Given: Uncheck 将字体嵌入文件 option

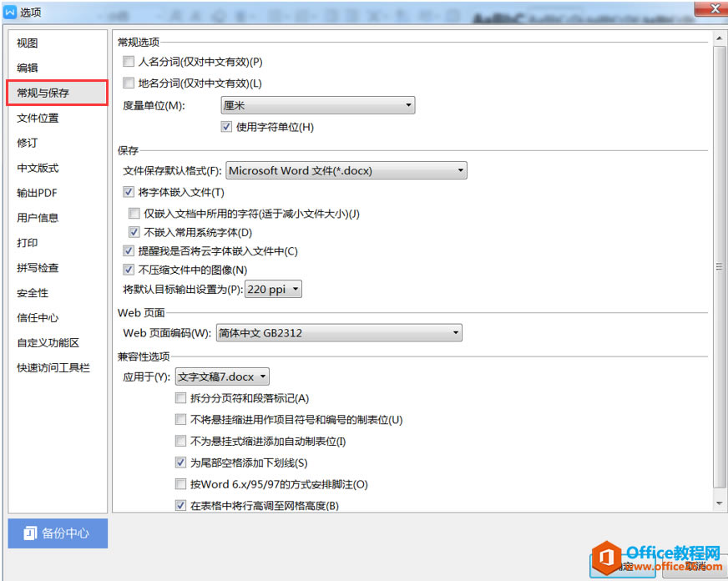Looking at the screenshot, I should (x=128, y=192).
